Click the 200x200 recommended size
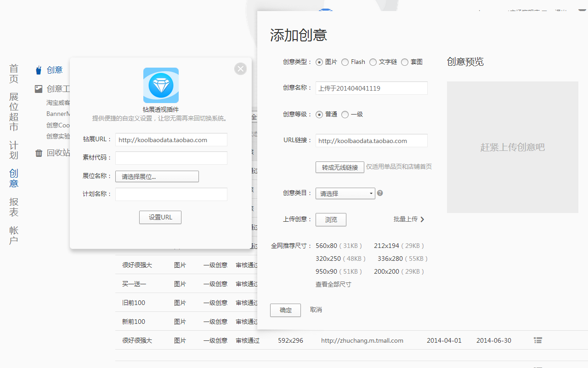 click(x=386, y=271)
